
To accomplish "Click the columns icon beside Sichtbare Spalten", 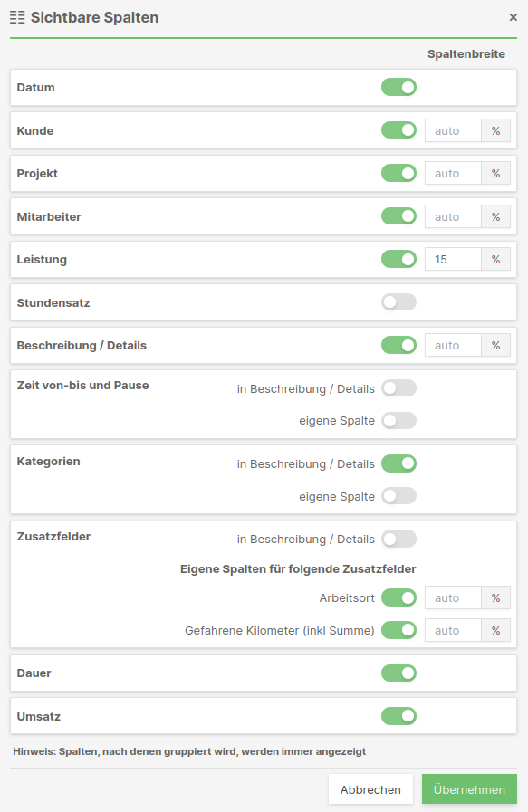I will pyautogui.click(x=17, y=17).
